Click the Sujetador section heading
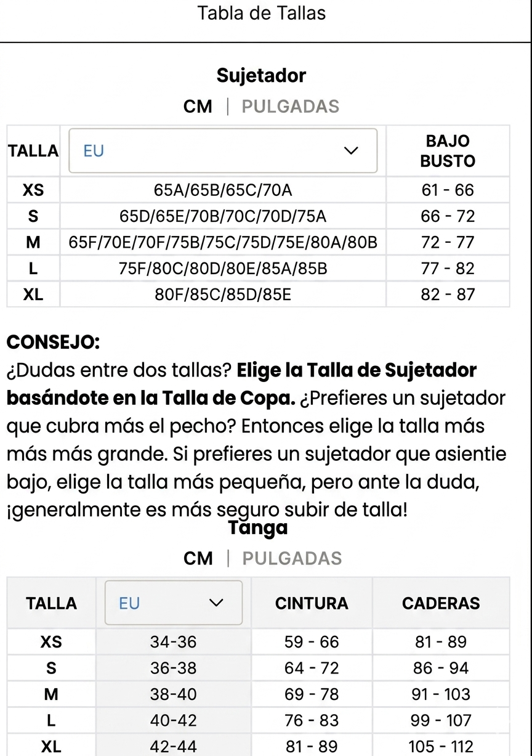Screen dimensions: 532x756 [261, 76]
